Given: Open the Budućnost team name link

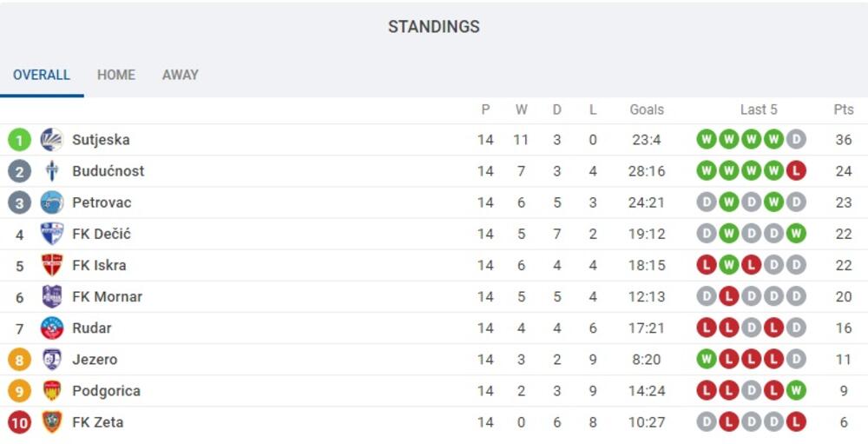Looking at the screenshot, I should click(108, 171).
